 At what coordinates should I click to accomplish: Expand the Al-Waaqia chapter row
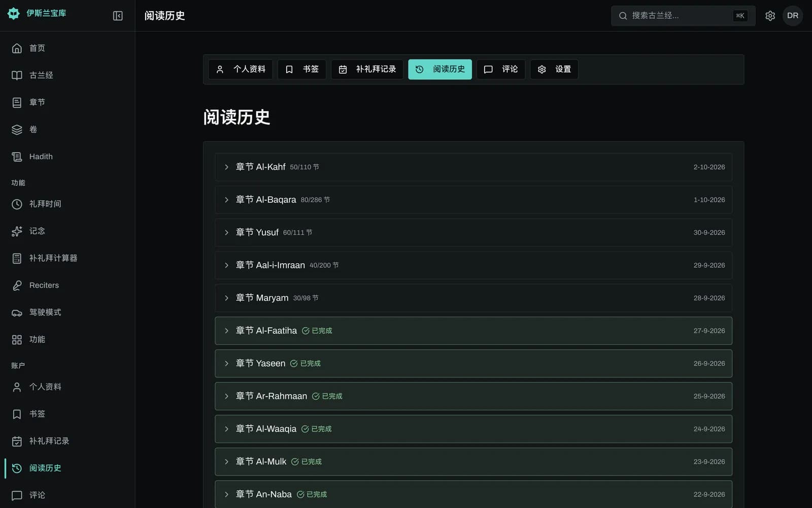(473, 429)
